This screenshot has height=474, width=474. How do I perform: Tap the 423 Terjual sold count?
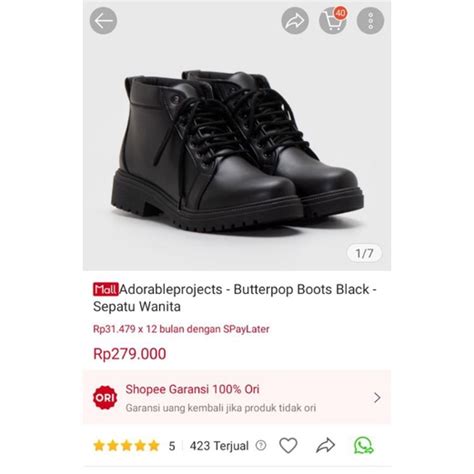tap(219, 446)
